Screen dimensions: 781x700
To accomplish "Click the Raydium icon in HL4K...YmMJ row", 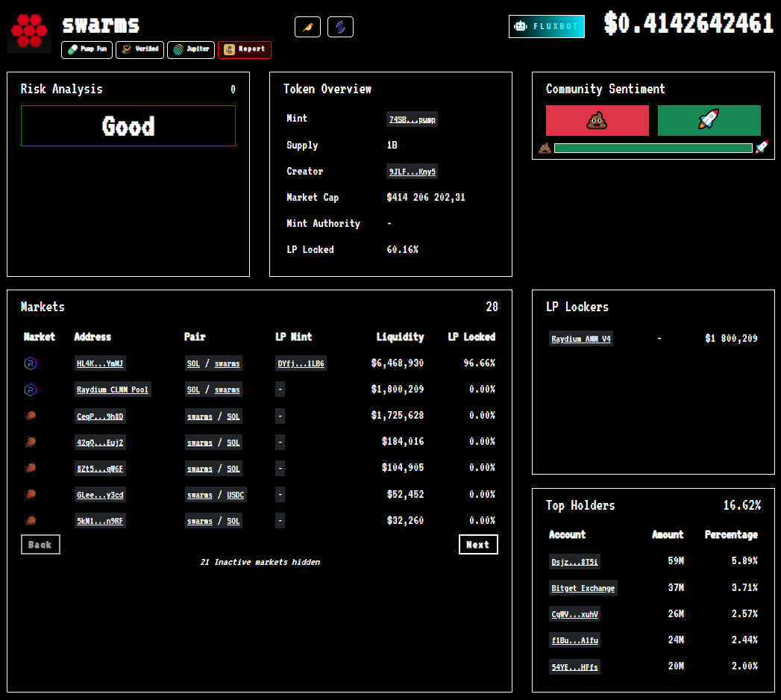I will 31,363.
